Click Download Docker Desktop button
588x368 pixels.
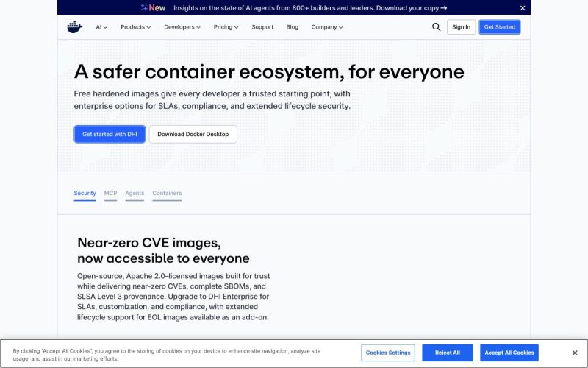tap(193, 134)
